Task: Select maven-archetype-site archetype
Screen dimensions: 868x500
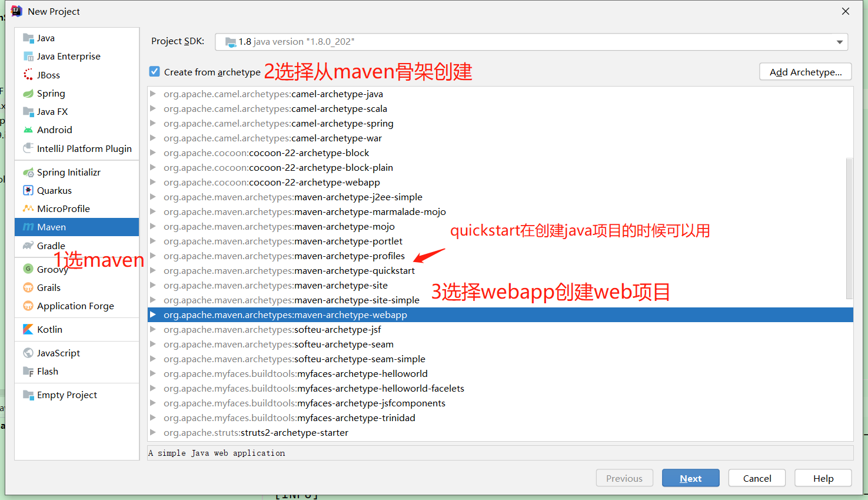Action: click(x=500, y=285)
